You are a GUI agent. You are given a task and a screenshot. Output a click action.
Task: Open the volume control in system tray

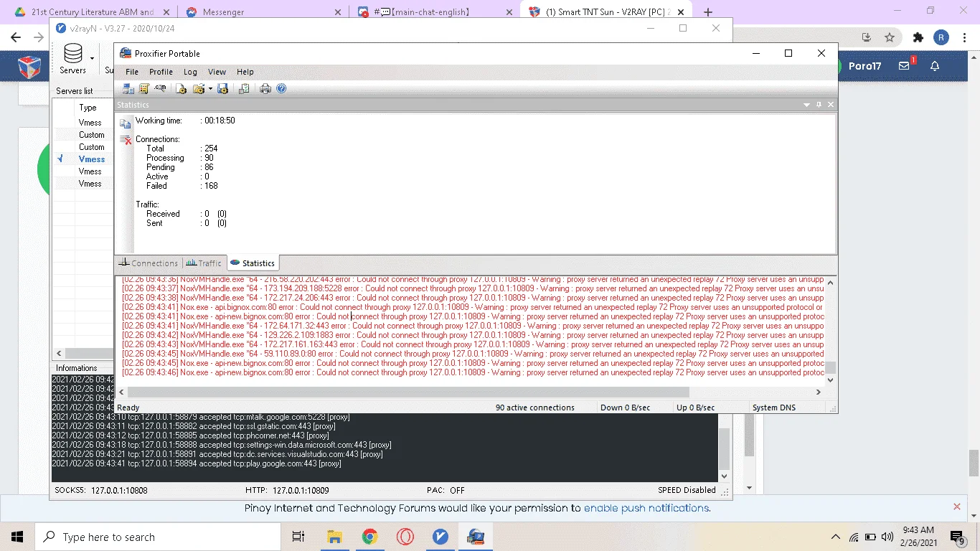tap(888, 537)
